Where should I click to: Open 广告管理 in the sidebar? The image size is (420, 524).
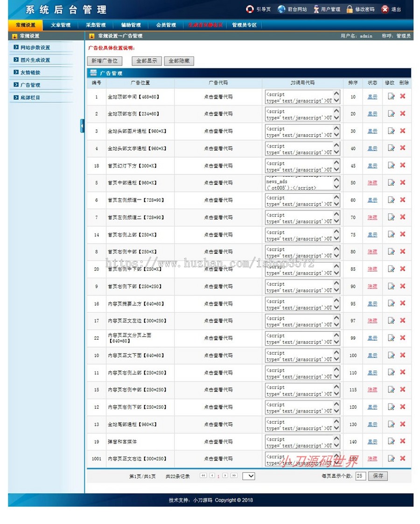pos(30,85)
